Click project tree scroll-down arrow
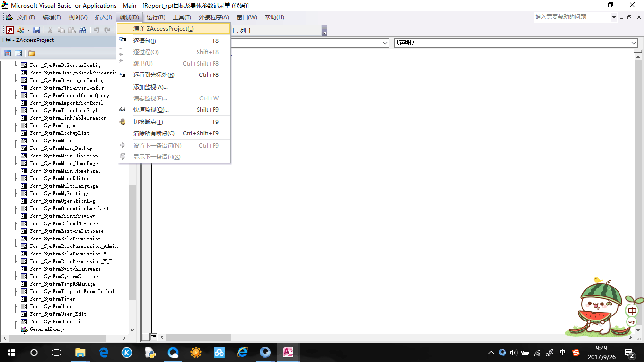This screenshot has height=362, width=644. 132,330
